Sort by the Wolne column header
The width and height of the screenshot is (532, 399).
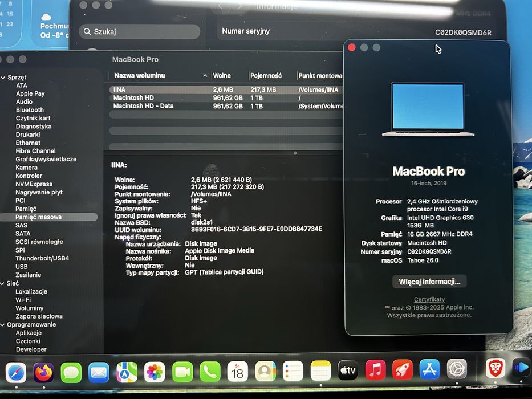coord(222,76)
